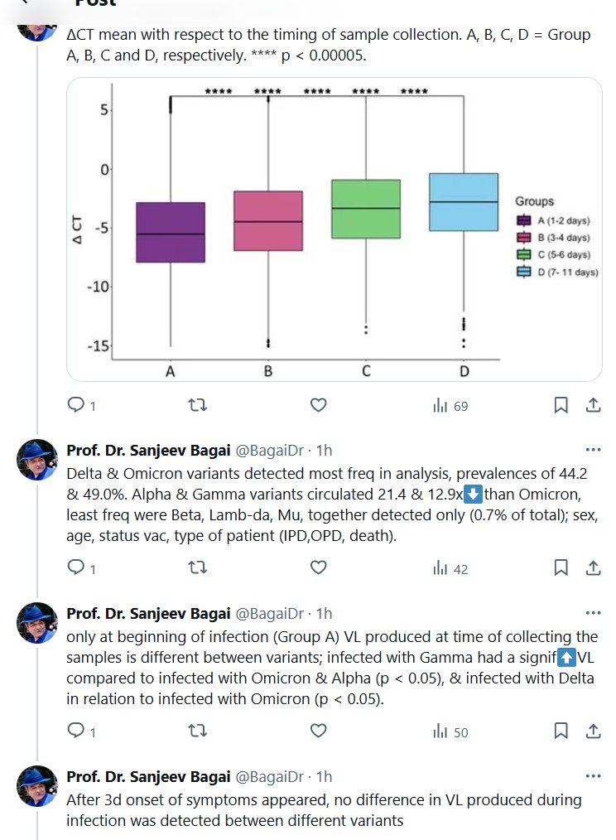Share the Delta & Omicron variants post
The width and height of the screenshot is (616, 840).
[x=593, y=568]
